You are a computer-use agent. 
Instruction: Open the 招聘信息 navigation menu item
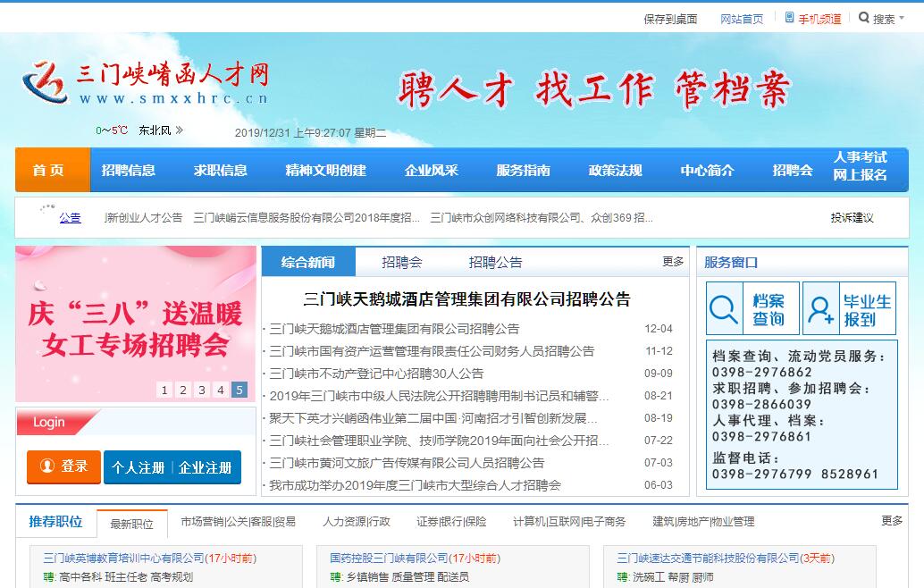point(129,170)
